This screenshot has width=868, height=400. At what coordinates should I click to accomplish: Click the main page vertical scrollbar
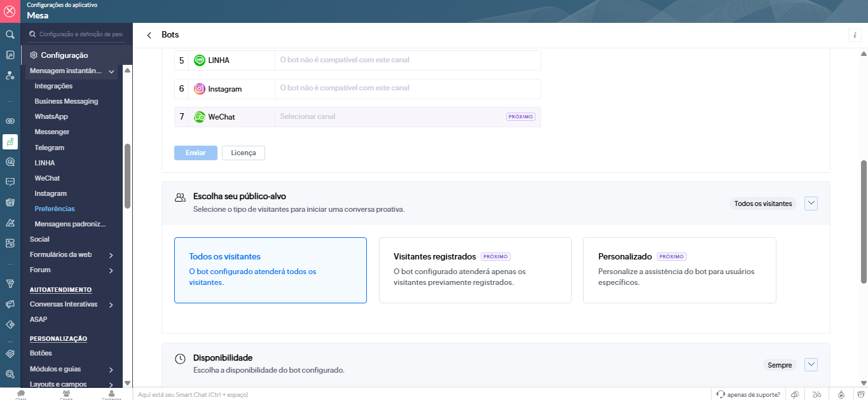click(864, 221)
